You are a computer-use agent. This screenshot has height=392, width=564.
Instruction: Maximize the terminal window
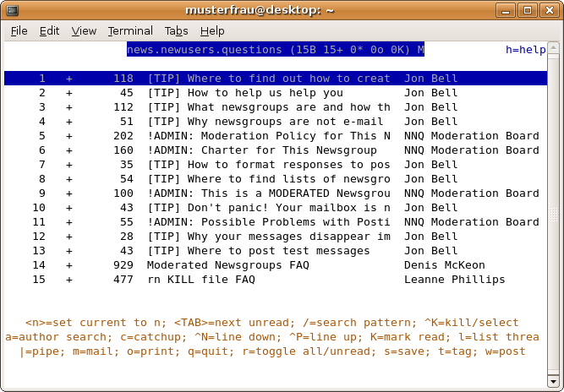point(528,9)
